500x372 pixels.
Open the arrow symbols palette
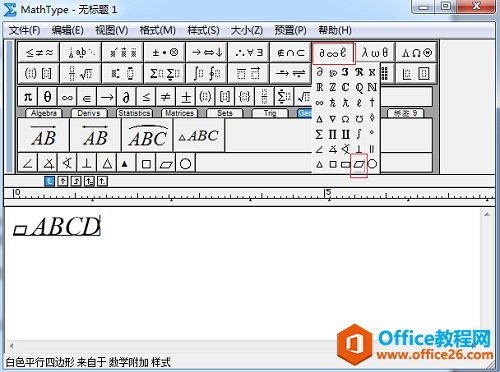tap(207, 52)
